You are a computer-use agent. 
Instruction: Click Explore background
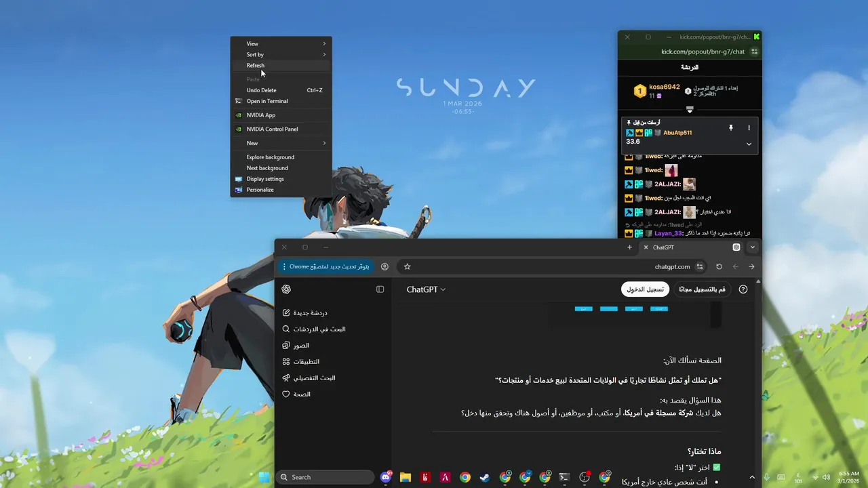click(281, 157)
